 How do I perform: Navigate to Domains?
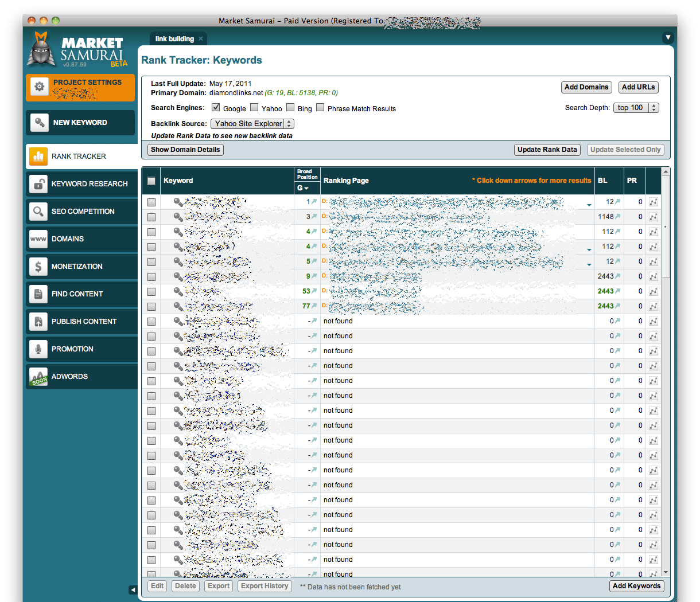point(81,239)
